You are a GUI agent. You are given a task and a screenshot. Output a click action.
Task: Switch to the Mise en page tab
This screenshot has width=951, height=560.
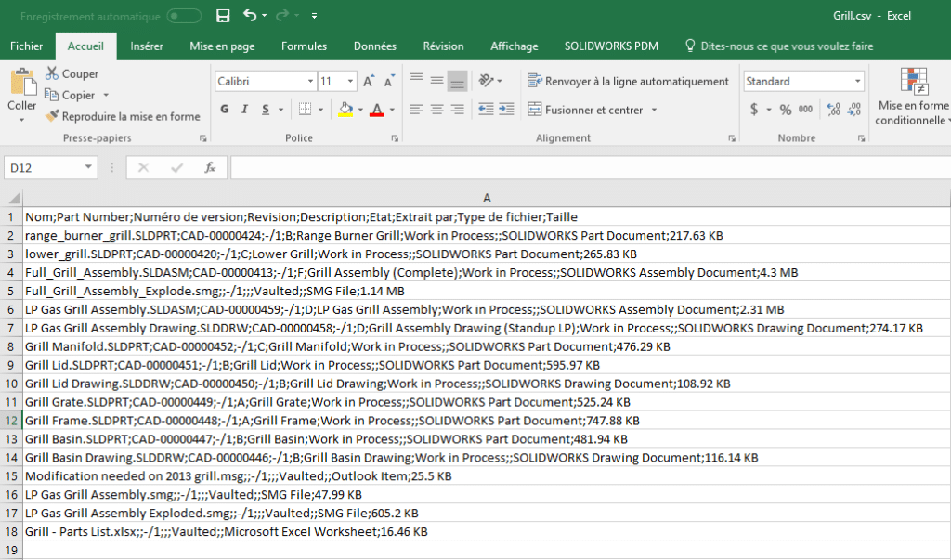coord(222,46)
